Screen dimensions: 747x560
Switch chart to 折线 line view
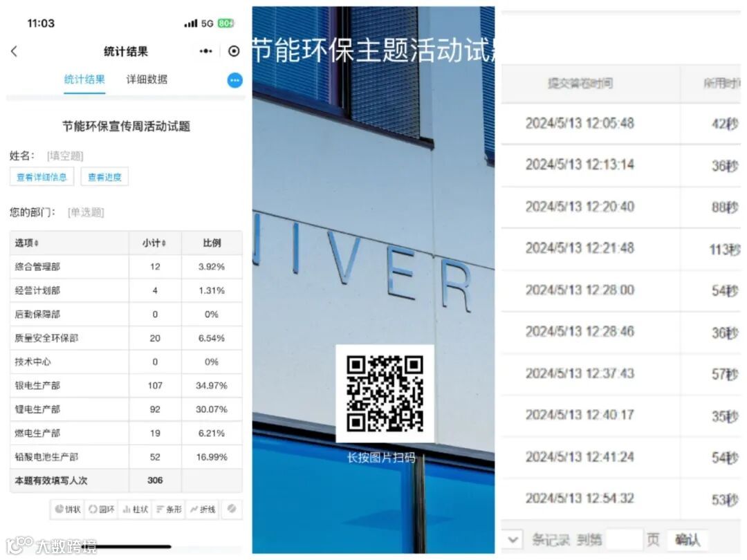click(203, 509)
